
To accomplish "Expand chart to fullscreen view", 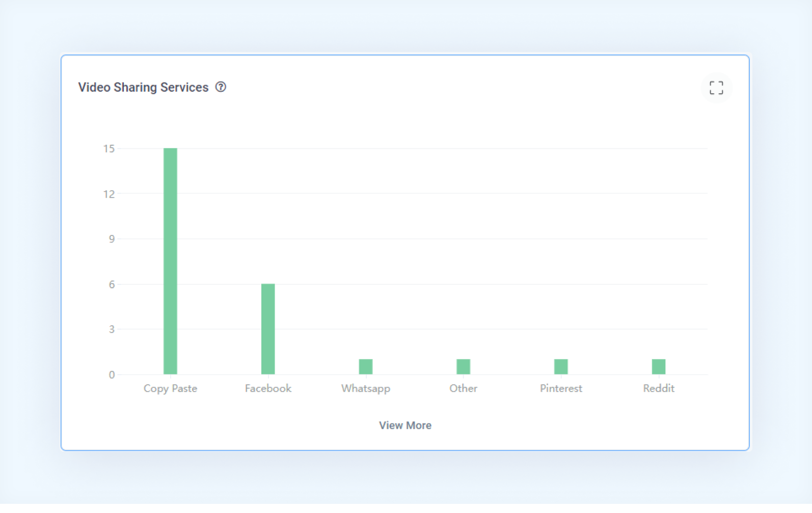I will [716, 88].
